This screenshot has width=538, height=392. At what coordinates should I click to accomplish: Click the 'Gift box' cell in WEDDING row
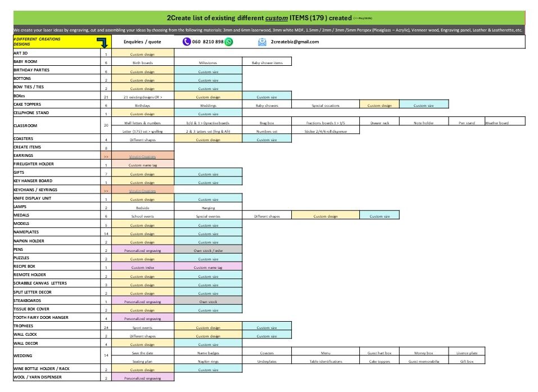[x=467, y=361]
